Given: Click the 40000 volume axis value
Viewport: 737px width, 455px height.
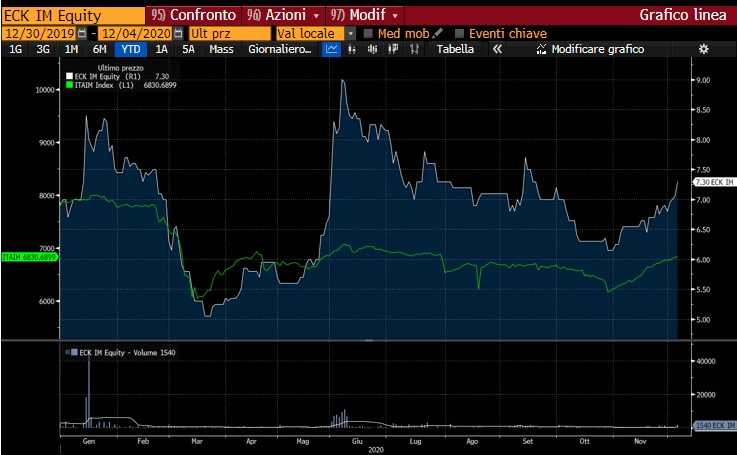Looking at the screenshot, I should [706, 361].
